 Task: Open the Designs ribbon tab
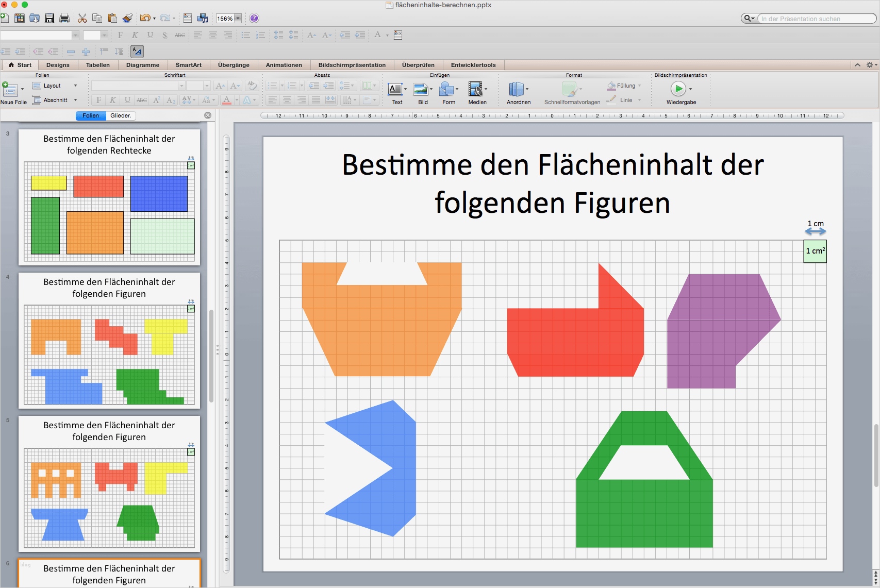tap(58, 65)
